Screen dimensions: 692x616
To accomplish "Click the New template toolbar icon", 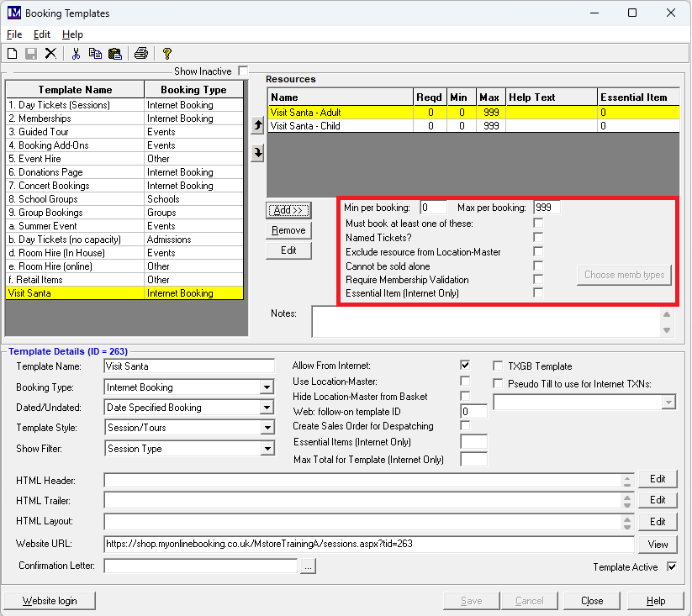I will pos(13,54).
